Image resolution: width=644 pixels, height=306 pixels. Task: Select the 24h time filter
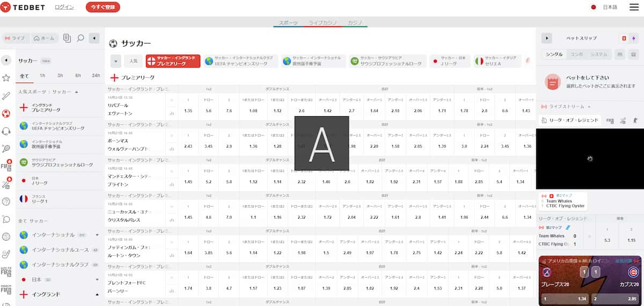point(96,76)
